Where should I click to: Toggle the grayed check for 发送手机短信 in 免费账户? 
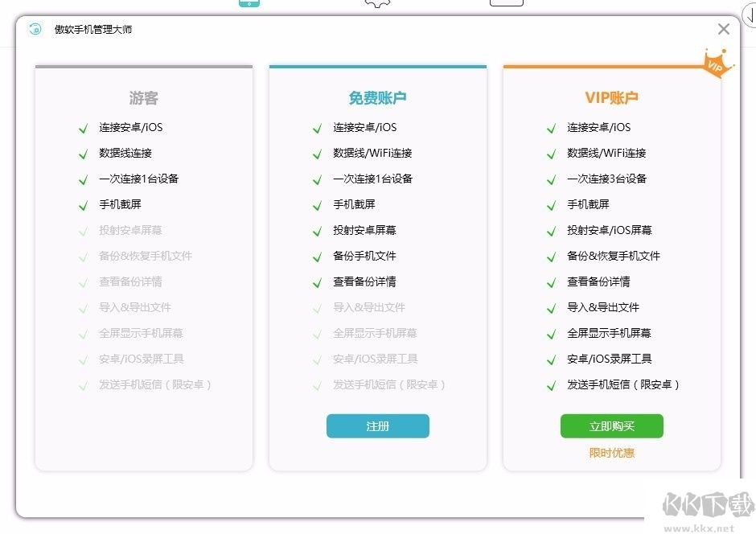[318, 384]
